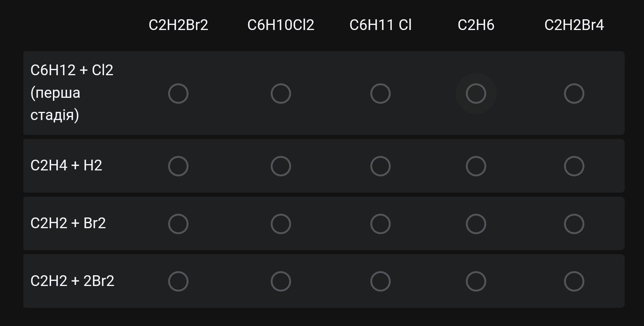Select C2H6 for the C2H2 + 2Br2 row
The image size is (644, 326).
(x=476, y=282)
